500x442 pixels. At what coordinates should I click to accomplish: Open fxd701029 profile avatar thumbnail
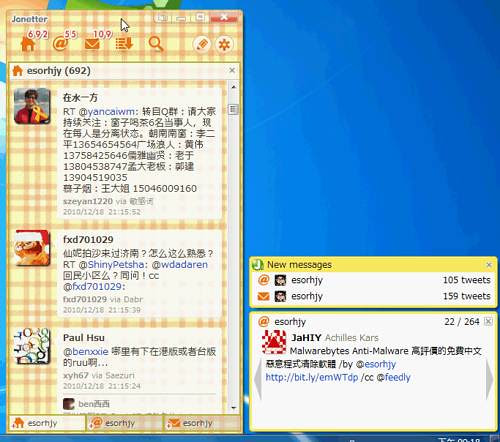tap(32, 248)
